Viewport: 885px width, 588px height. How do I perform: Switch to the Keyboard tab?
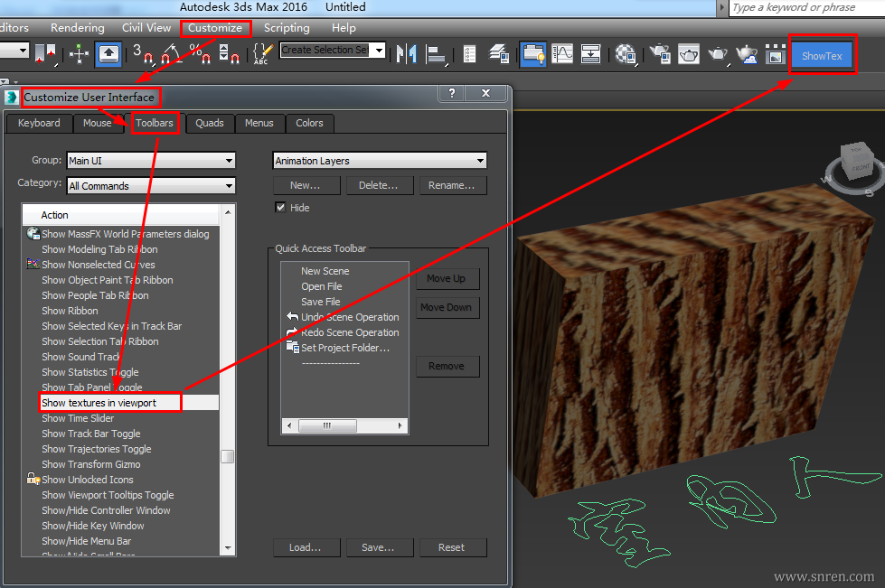pos(39,123)
